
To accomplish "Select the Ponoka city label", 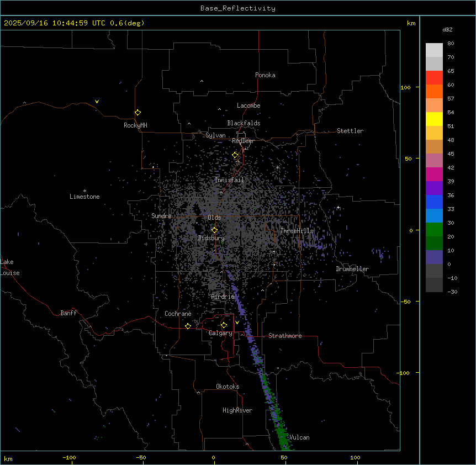I will coord(265,75).
